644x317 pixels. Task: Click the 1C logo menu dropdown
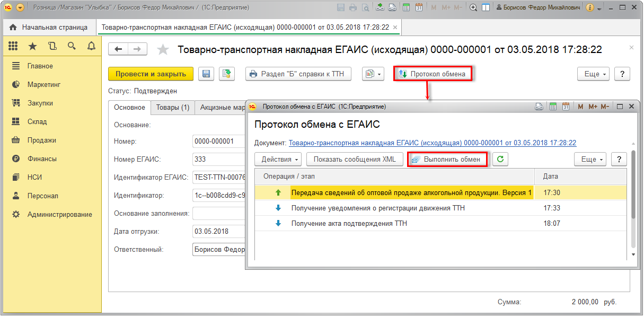[20, 8]
